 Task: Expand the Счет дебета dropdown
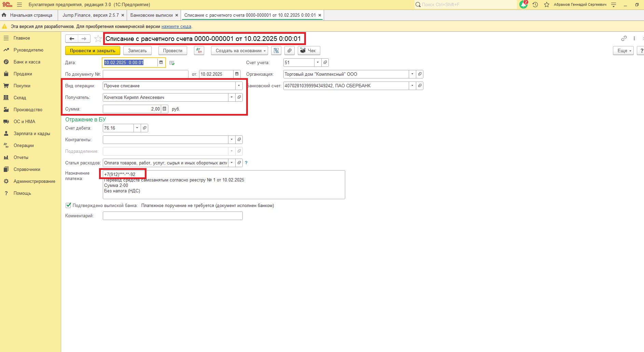point(137,128)
